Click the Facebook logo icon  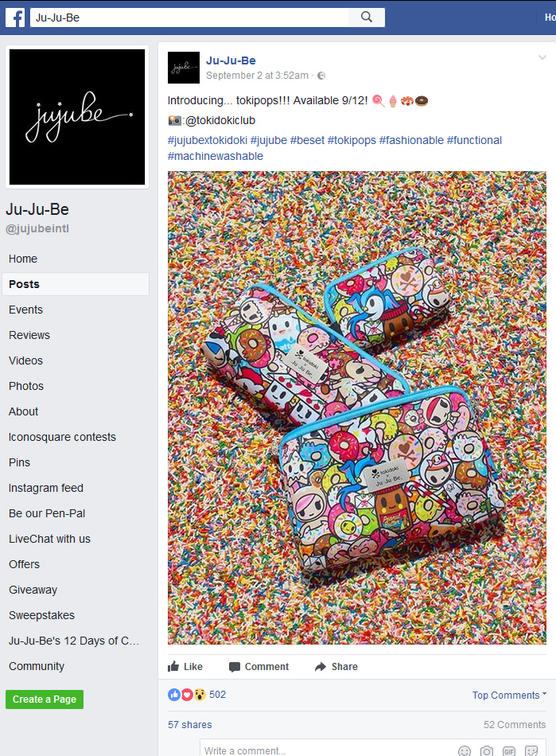15,18
